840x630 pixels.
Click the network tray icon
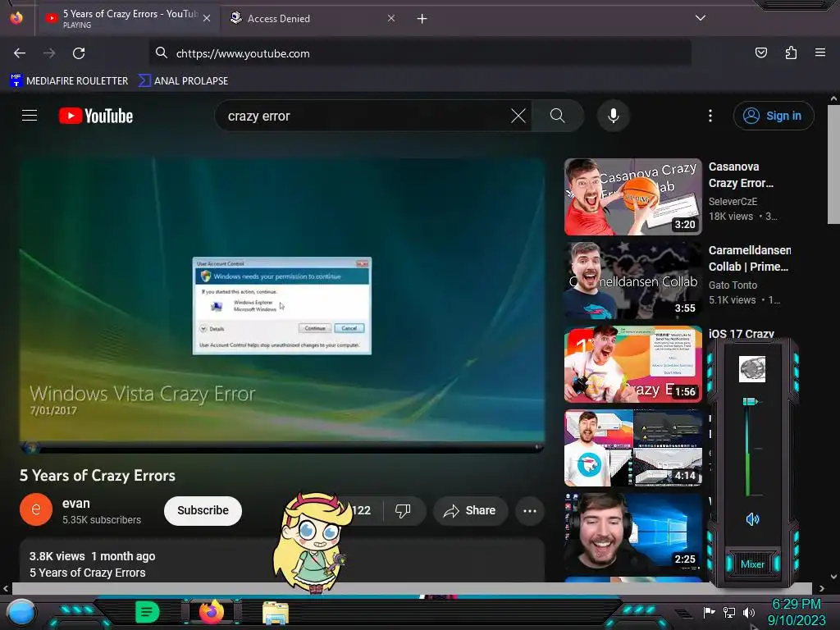tap(729, 612)
